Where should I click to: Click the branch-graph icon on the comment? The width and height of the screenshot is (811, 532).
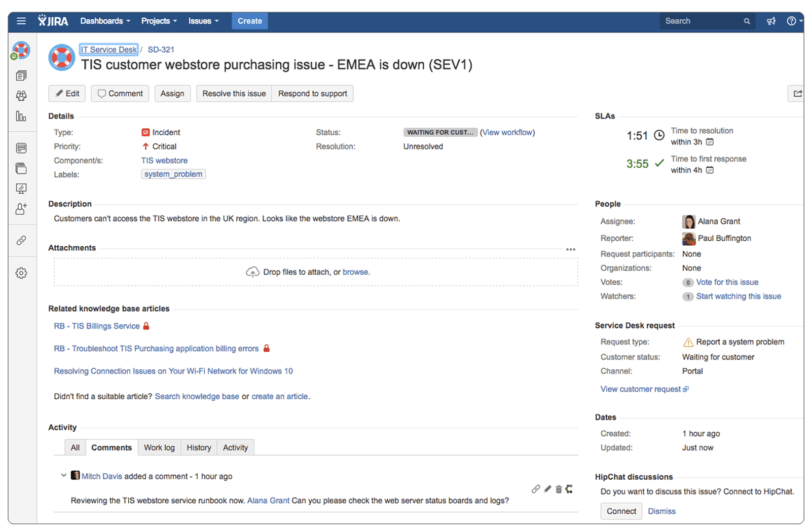point(569,489)
